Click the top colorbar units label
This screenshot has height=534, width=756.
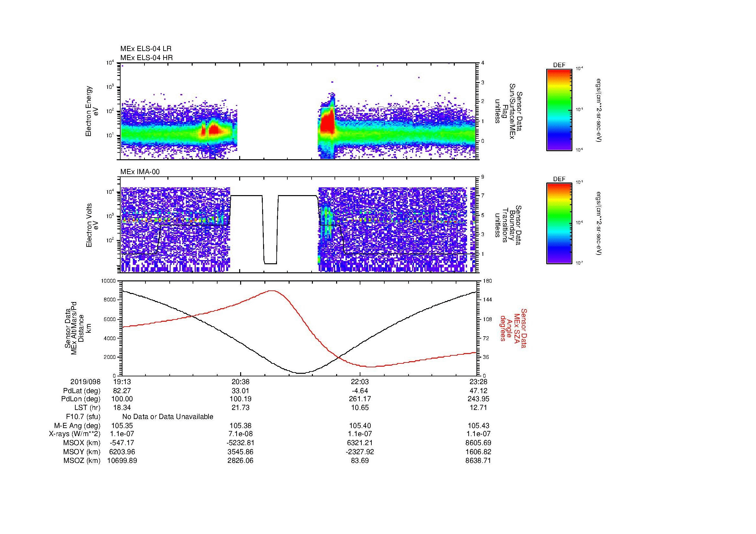tap(599, 110)
